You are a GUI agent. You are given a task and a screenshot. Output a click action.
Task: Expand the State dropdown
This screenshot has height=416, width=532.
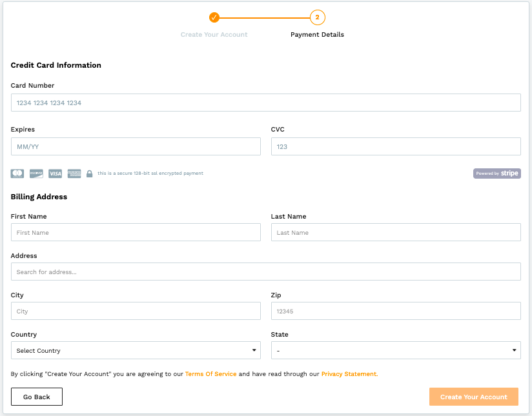[x=396, y=350]
